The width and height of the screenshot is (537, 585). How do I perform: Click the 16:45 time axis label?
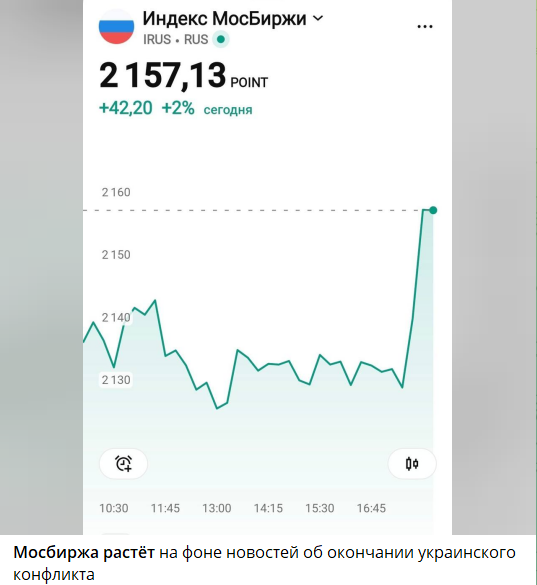coord(371,508)
